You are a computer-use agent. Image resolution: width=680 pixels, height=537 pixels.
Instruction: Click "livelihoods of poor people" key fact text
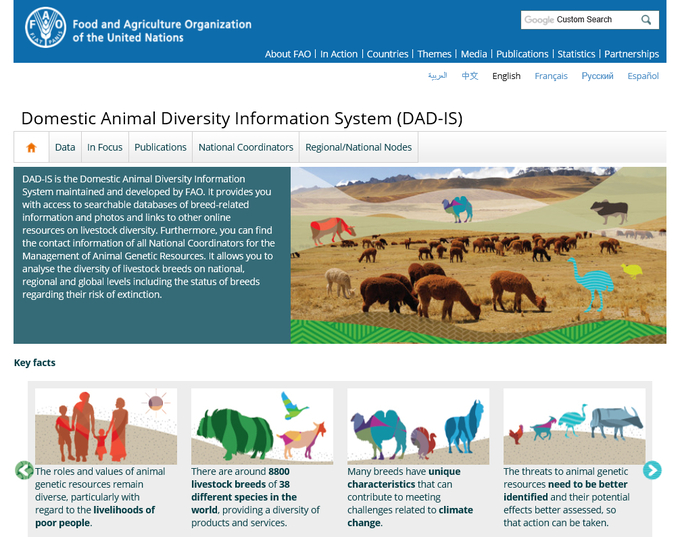[95, 516]
